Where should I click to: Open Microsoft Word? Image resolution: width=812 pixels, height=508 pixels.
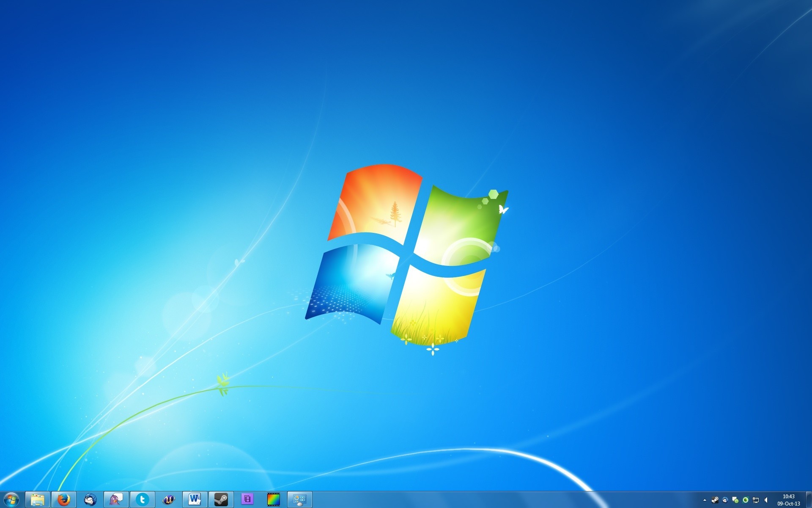pyautogui.click(x=195, y=500)
